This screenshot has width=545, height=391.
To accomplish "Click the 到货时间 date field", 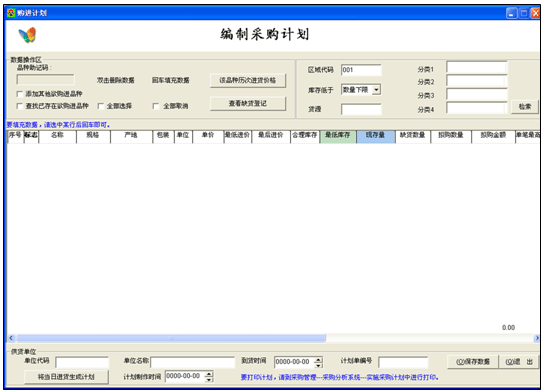I will tap(294, 362).
